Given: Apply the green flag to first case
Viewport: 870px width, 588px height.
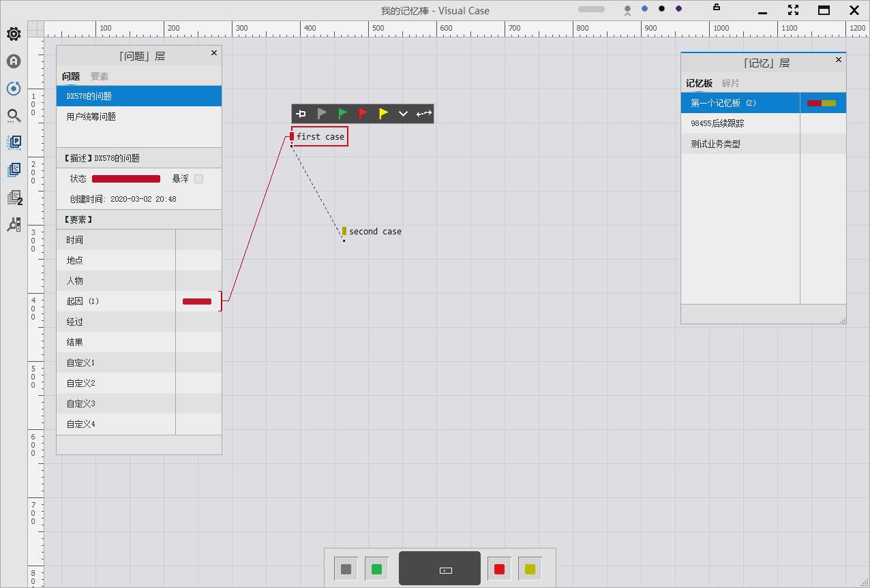Looking at the screenshot, I should click(342, 114).
